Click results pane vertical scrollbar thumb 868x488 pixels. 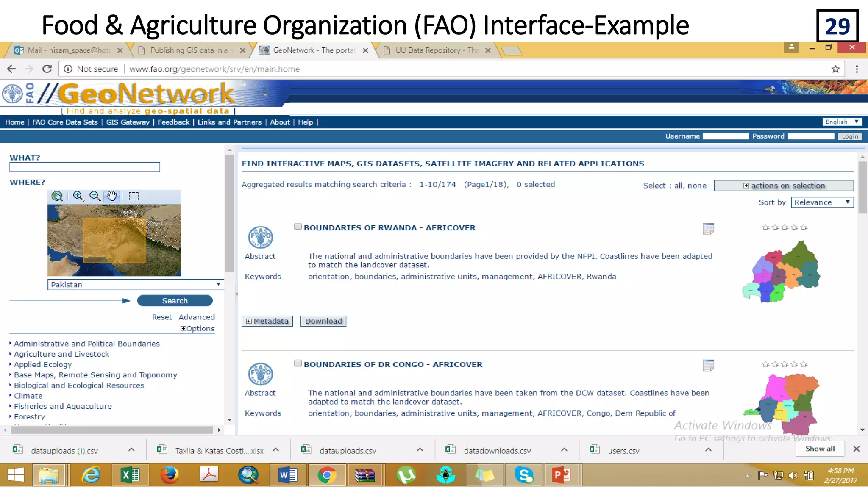pyautogui.click(x=862, y=187)
